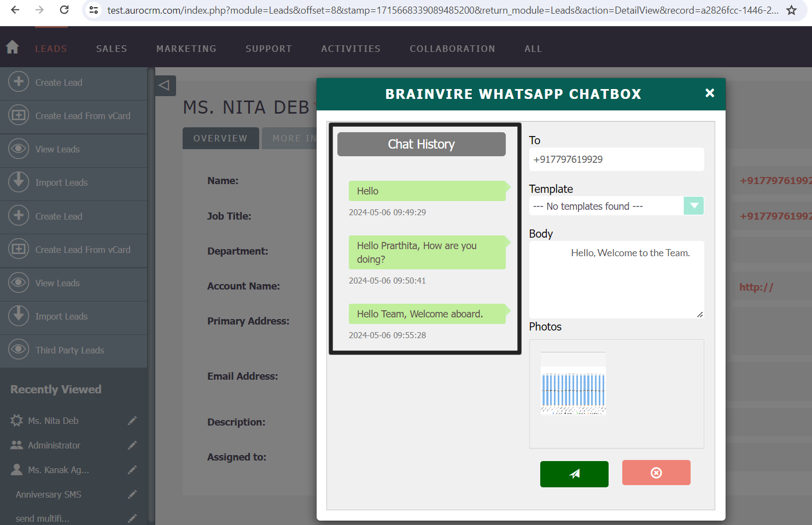This screenshot has width=812, height=525.
Task: Open second Import Leads sidebar link
Action: 61,316
